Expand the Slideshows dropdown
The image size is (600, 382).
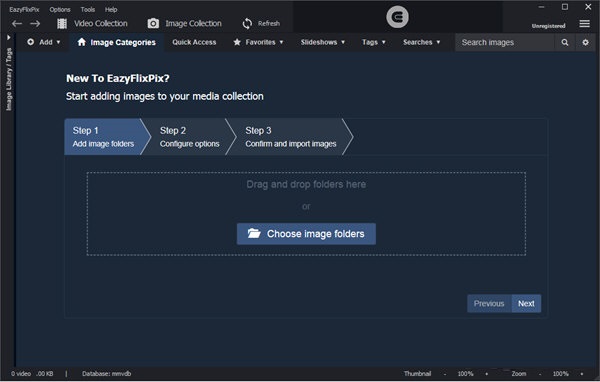click(323, 42)
